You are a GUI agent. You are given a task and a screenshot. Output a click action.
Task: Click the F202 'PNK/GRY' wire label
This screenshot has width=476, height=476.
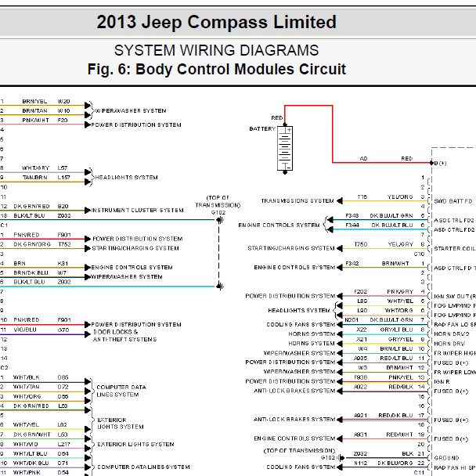[400, 292]
